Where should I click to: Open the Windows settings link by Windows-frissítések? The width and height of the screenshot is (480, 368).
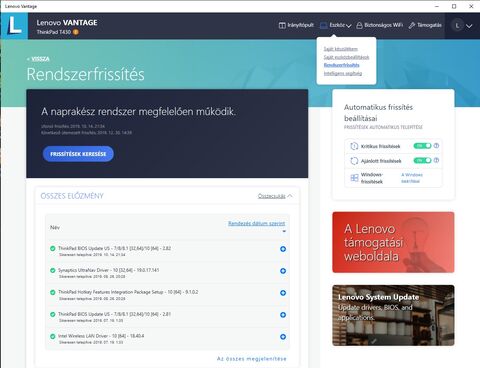pyautogui.click(x=412, y=178)
